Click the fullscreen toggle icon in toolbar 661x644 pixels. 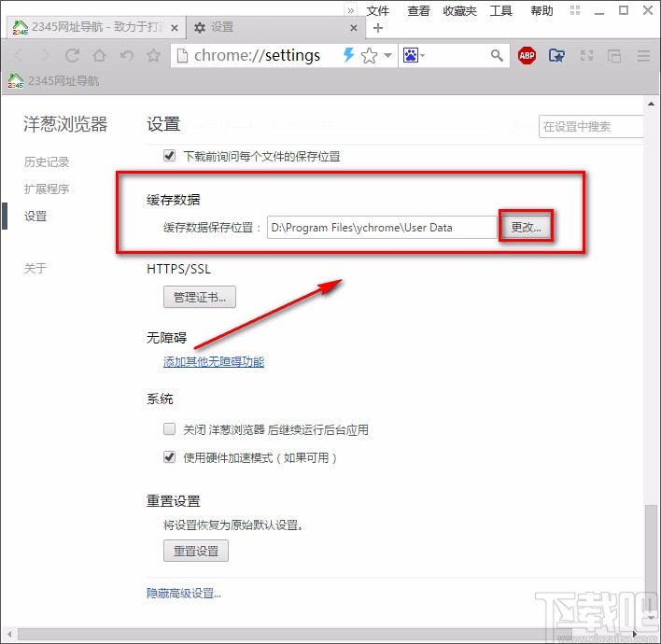click(587, 55)
